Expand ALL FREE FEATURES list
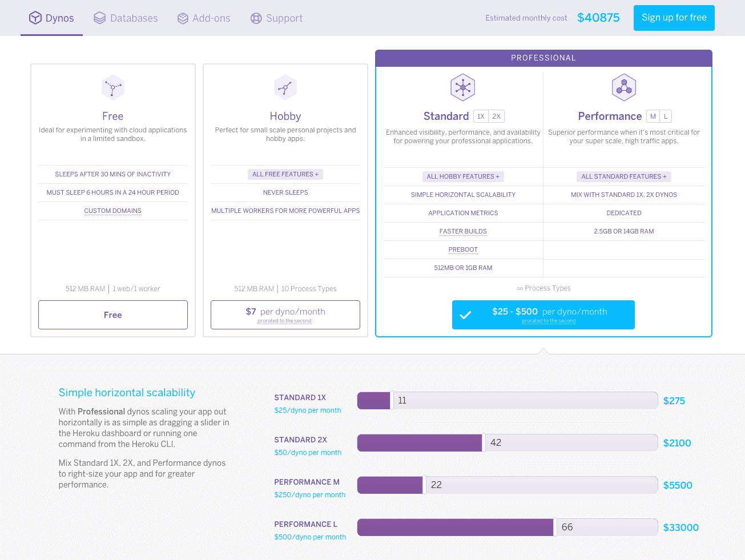 point(285,174)
